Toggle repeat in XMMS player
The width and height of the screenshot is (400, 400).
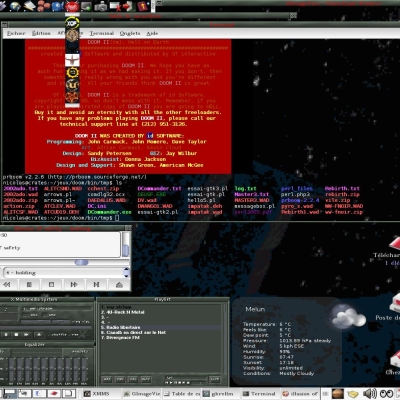[75, 334]
